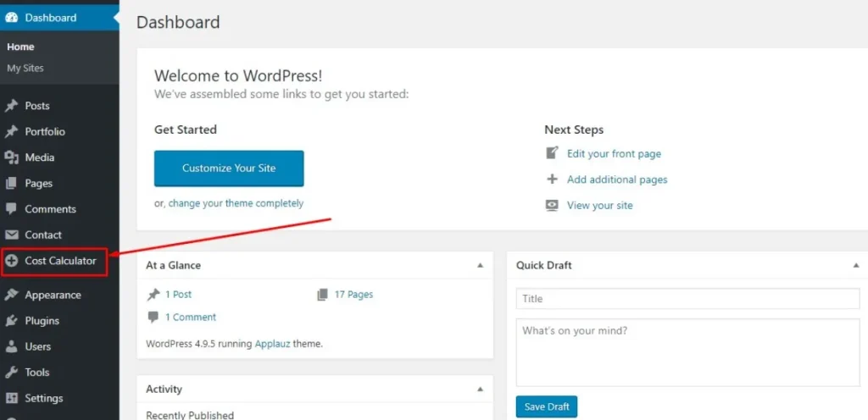Click the plus icon beside Add additional pages
Screen dimensions: 868x420
[x=552, y=179]
